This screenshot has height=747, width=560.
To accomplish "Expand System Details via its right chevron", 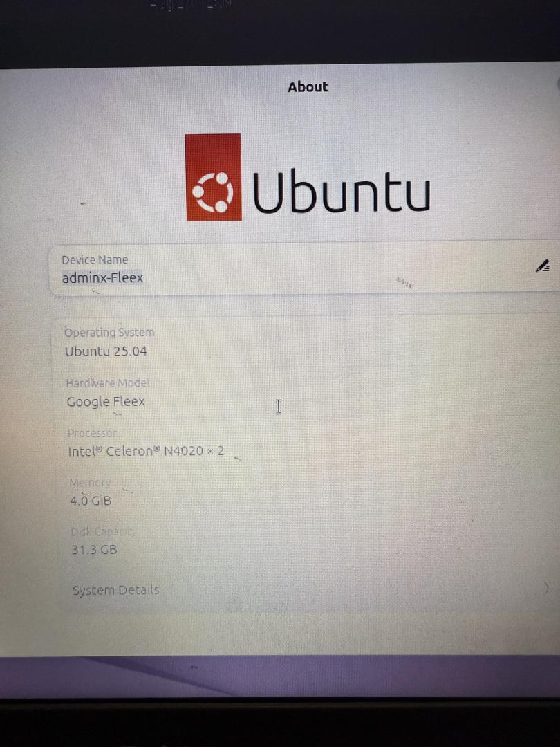I will point(545,587).
